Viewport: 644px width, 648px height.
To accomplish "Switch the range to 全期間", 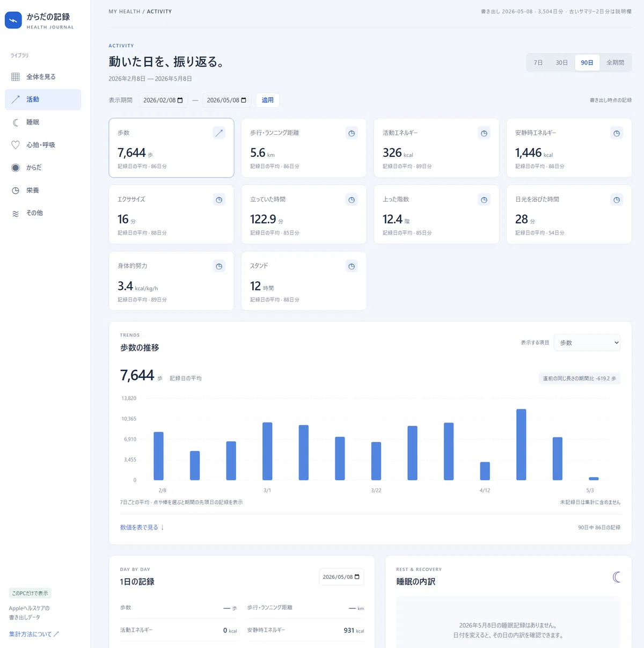I will coord(615,63).
